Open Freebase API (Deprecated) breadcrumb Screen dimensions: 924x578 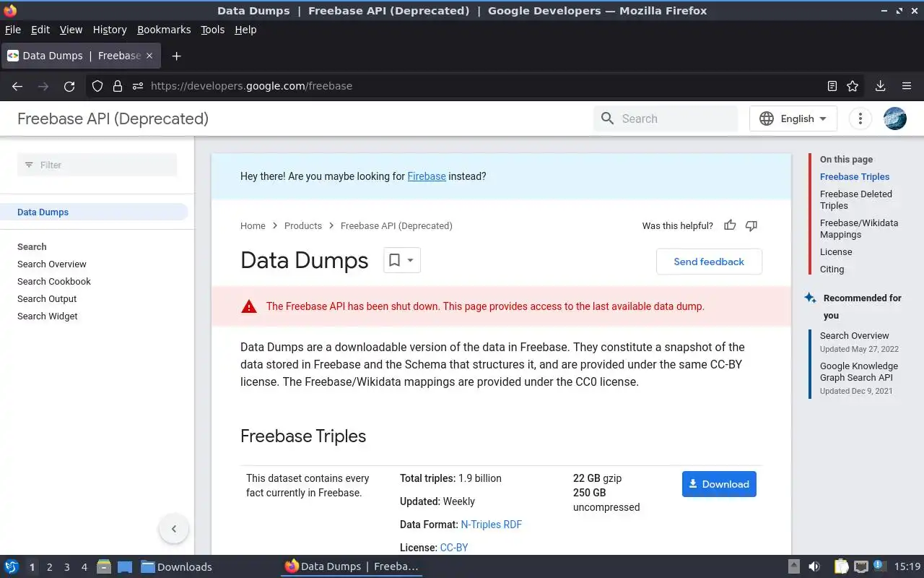[x=396, y=225]
